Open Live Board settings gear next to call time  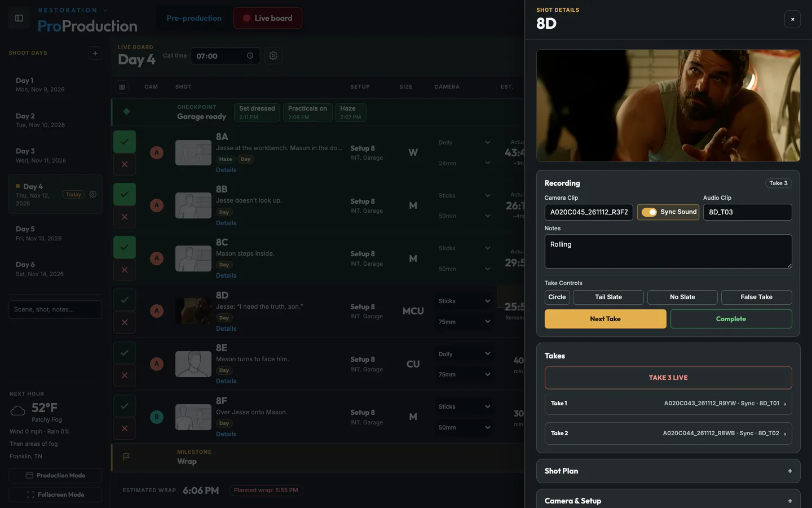273,56
